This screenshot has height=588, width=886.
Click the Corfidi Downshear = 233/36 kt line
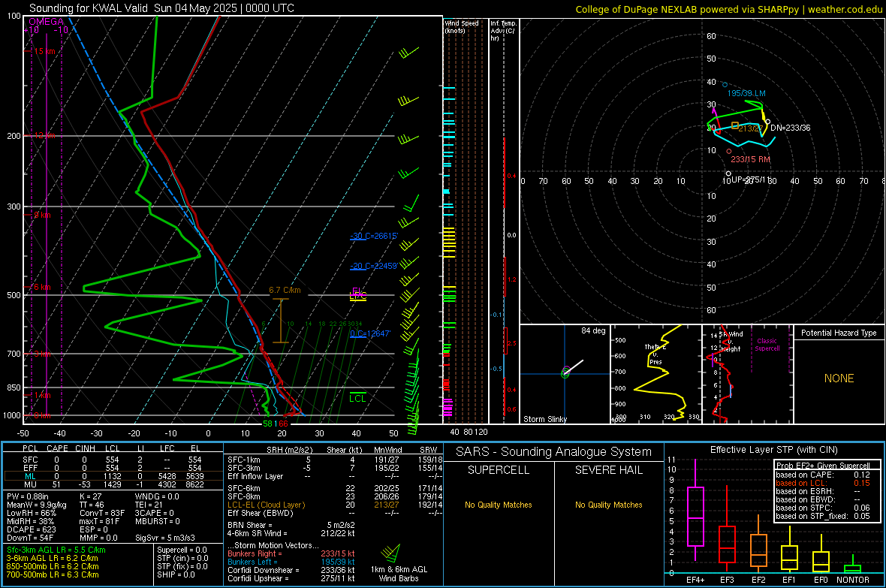tap(291, 571)
